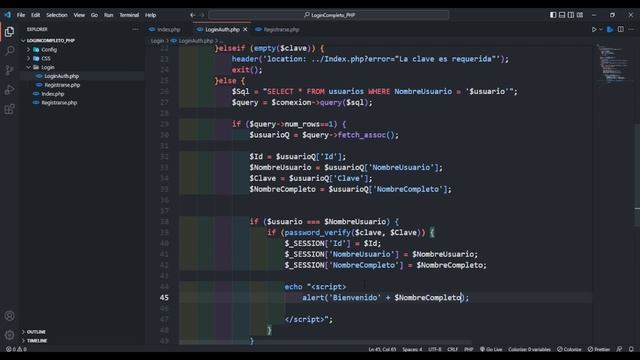Screen dimensions: 640x360
Task: Change file encoding via UTF-8
Action: (x=435, y=349)
